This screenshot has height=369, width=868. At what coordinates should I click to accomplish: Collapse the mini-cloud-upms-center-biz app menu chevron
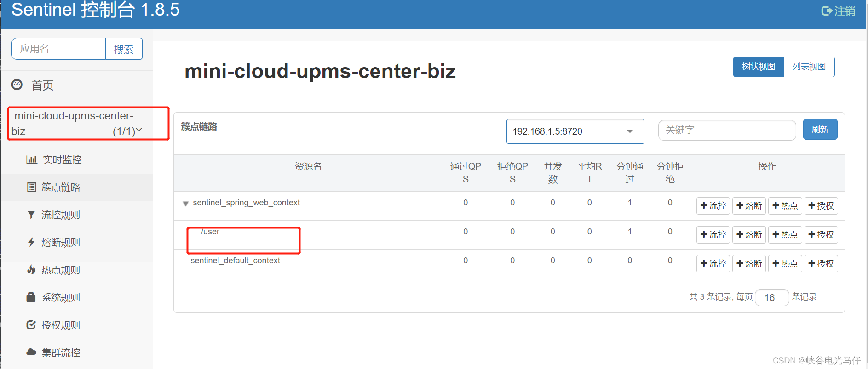coord(139,131)
